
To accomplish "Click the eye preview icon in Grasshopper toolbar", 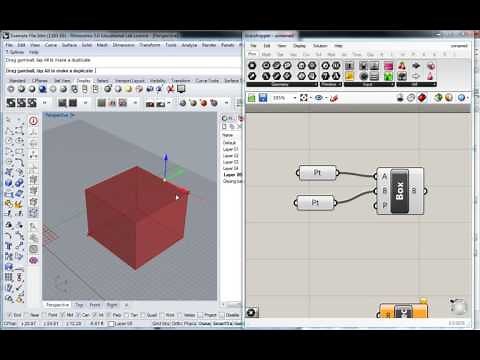I will pos(319,98).
